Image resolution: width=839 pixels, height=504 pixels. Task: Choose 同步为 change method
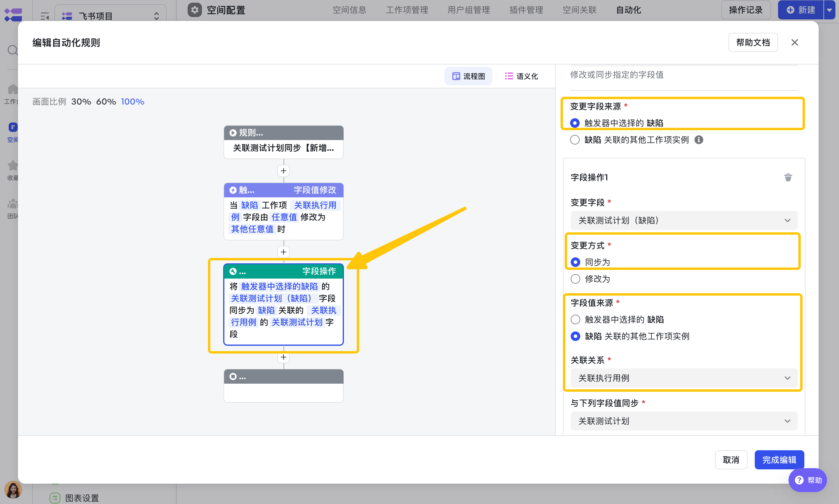point(575,262)
